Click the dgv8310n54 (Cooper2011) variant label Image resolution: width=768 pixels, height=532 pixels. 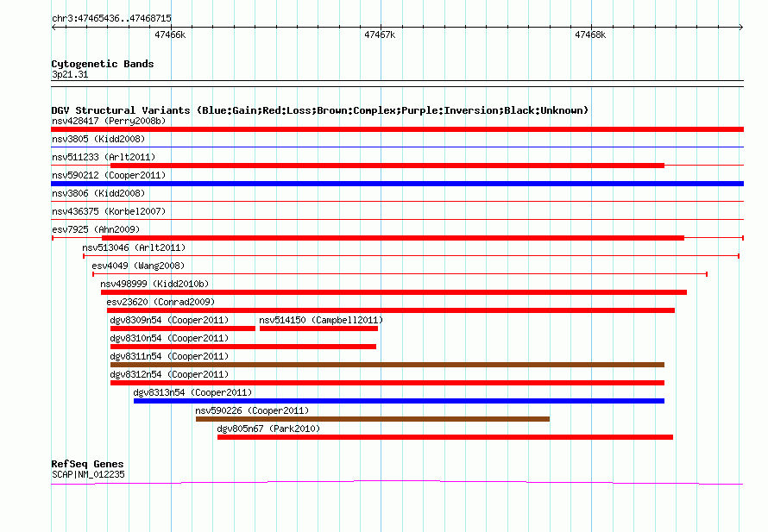(x=169, y=338)
